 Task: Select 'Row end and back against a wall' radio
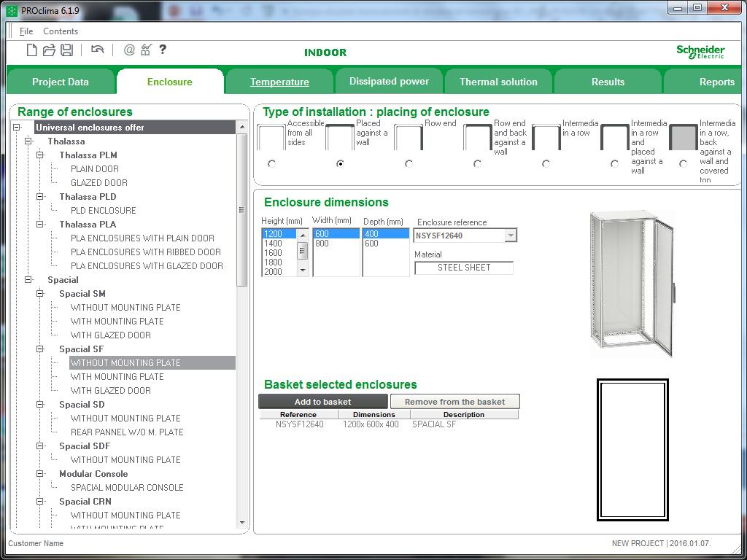(477, 163)
